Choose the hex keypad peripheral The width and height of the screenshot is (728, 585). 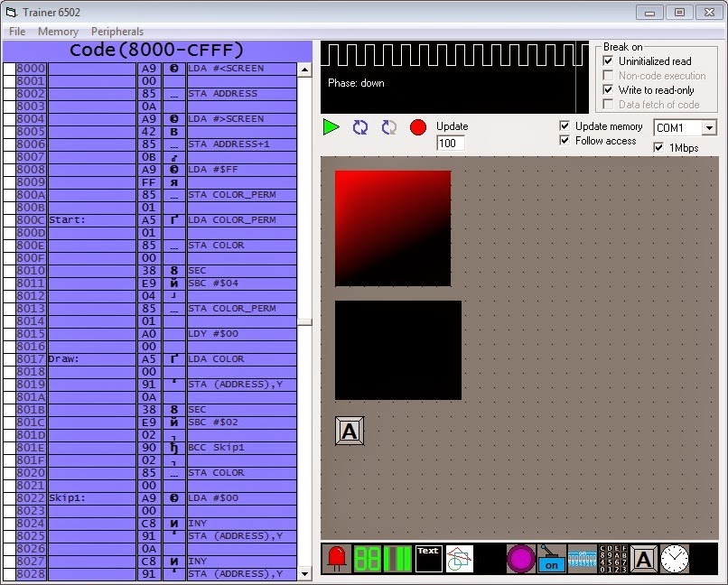point(613,558)
